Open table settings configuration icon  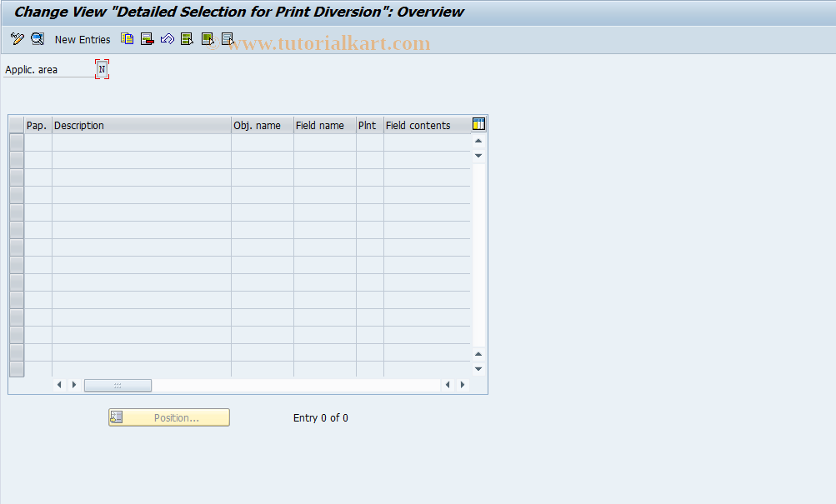pyautogui.click(x=478, y=124)
